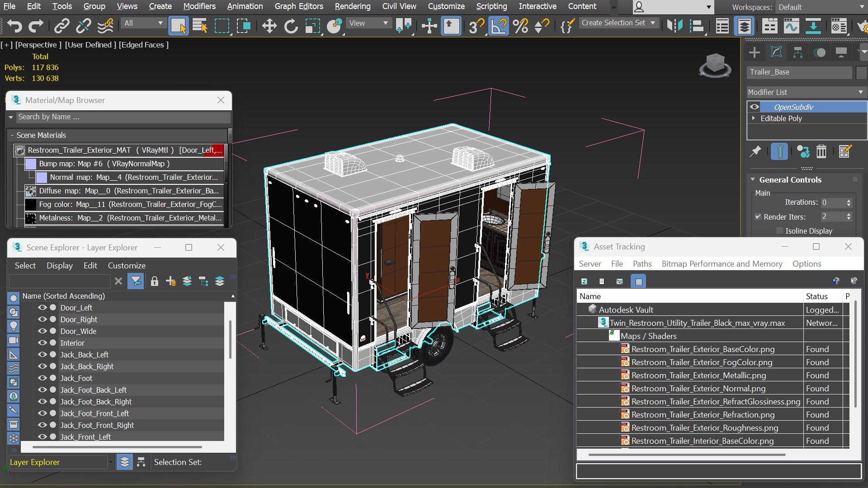Open the Modify panel tab icon
The width and height of the screenshot is (868, 488).
[x=776, y=52]
